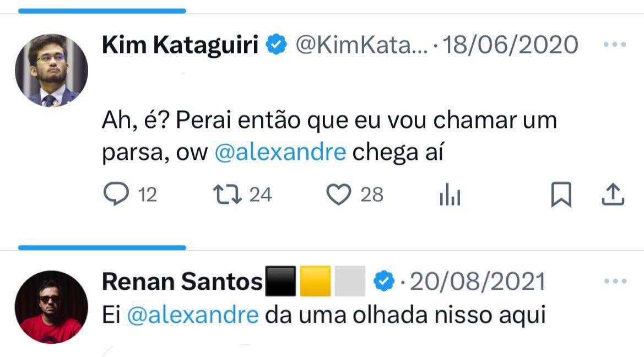View analytics for Kim Kataguiri's tweet

(450, 196)
